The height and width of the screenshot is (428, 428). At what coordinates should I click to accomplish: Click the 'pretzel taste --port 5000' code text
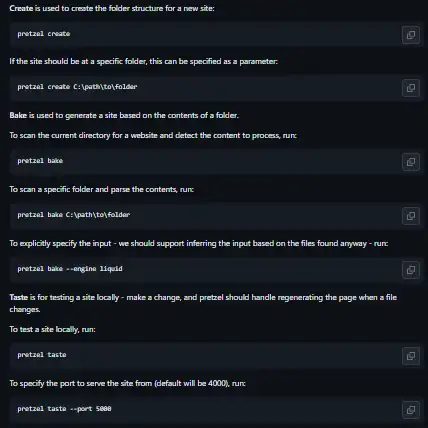click(x=64, y=409)
